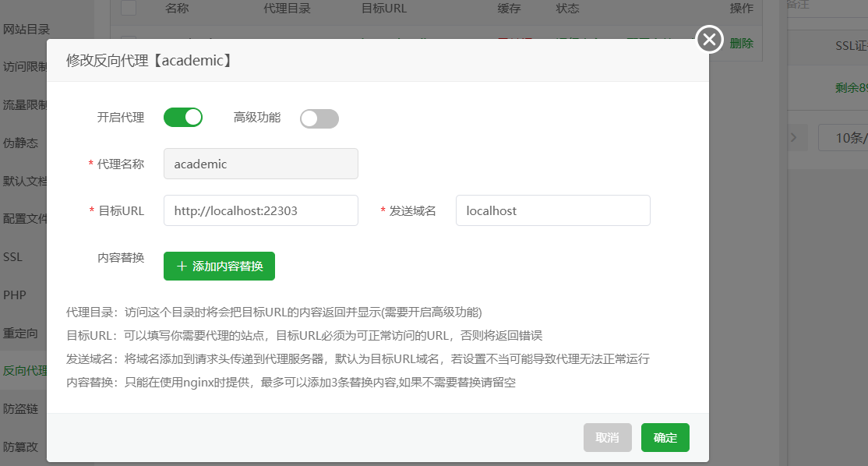Click the 取消 button
Image resolution: width=868 pixels, height=466 pixels.
[607, 438]
